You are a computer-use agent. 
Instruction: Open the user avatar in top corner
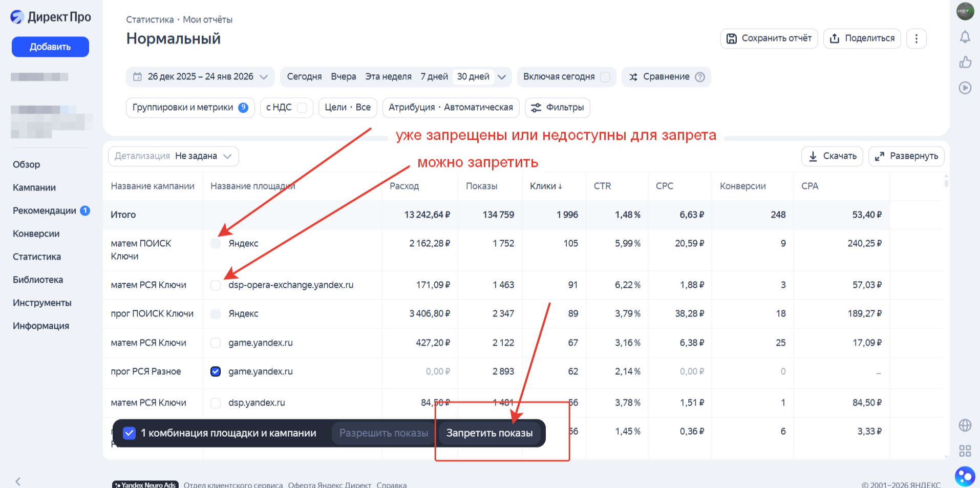click(x=965, y=11)
